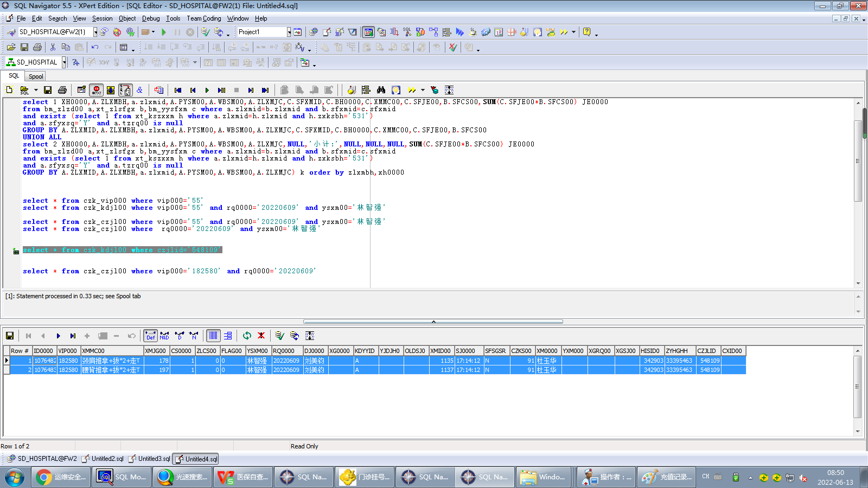Open the Session menu
Screen dimensions: 868x488
[102, 18]
